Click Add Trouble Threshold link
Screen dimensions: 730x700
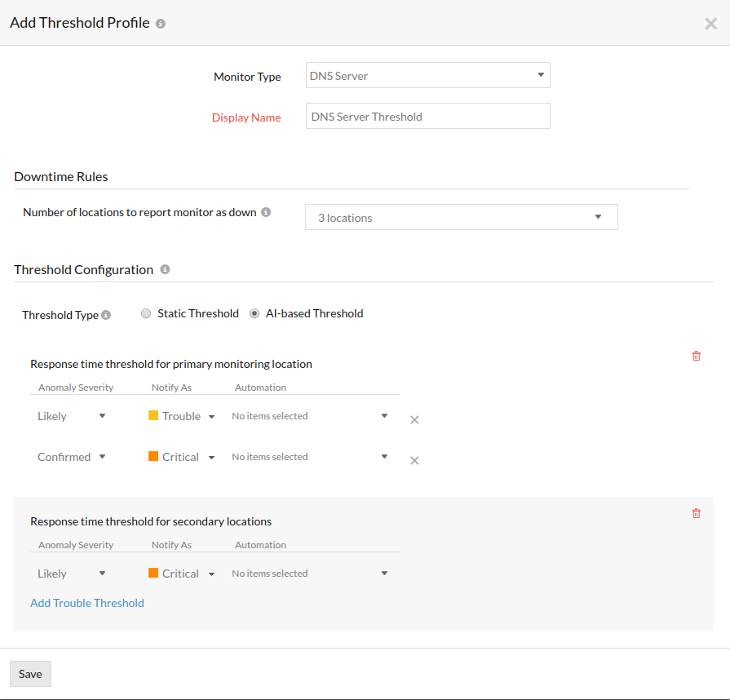(87, 603)
